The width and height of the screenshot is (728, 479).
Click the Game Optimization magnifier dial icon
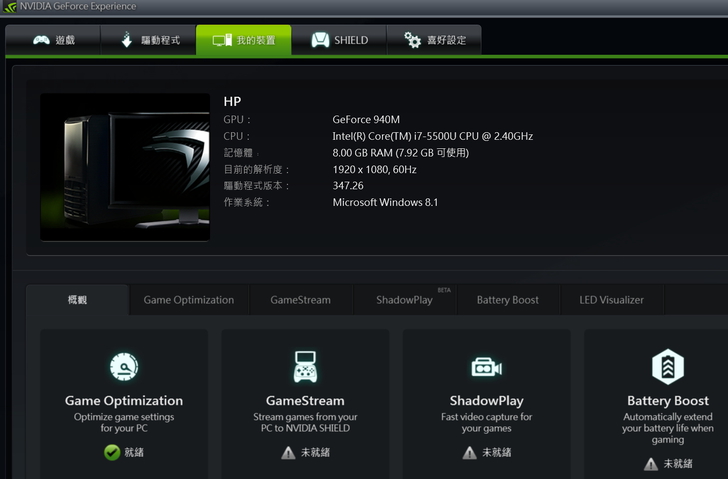124,367
